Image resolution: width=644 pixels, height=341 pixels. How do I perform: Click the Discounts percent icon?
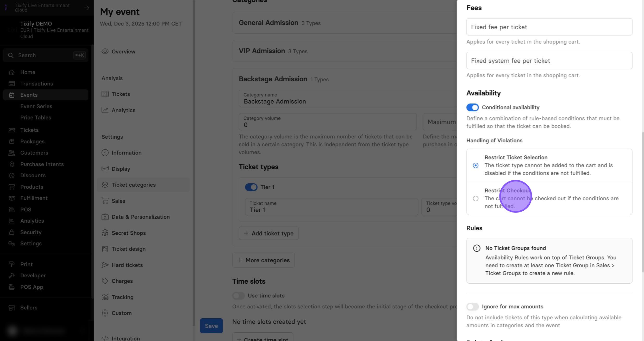(x=11, y=175)
